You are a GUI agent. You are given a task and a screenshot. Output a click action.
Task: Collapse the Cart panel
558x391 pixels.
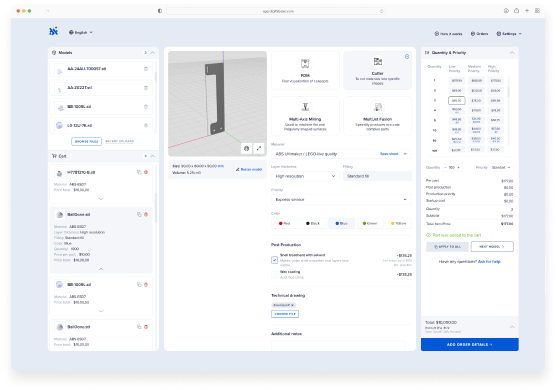click(x=153, y=156)
